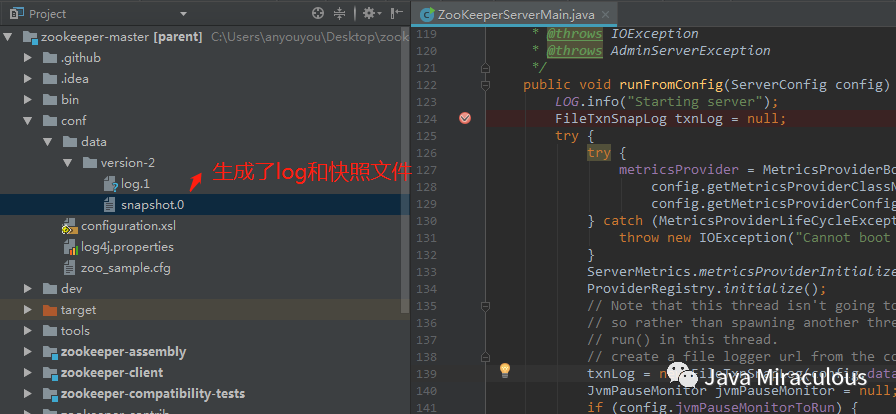Click the tools folder icon
This screenshot has width=896, height=414.
50,331
